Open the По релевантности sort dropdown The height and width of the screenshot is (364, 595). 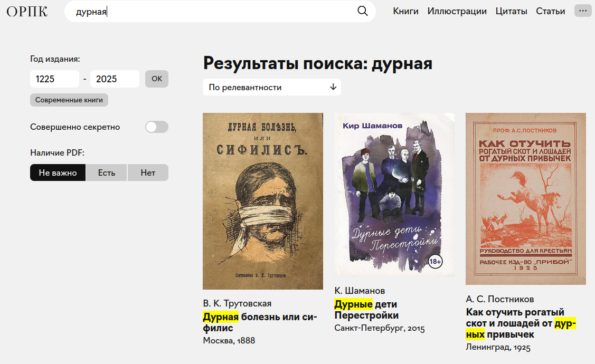(271, 87)
